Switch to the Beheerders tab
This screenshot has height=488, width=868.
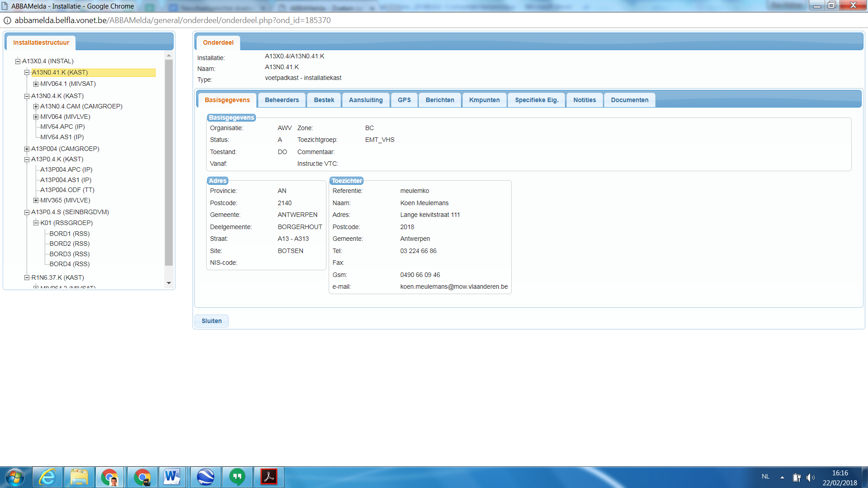(282, 100)
